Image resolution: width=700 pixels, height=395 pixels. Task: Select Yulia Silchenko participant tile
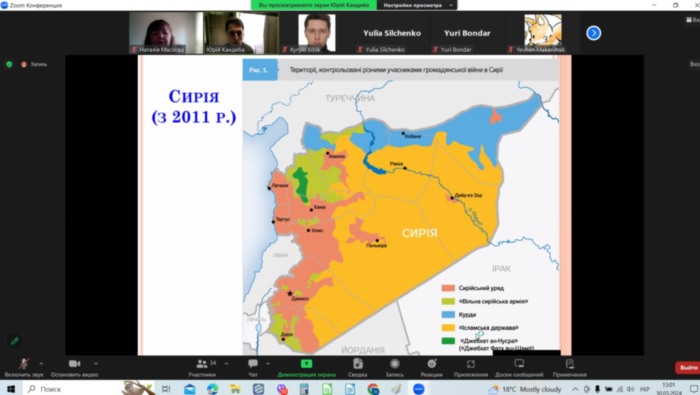[392, 33]
